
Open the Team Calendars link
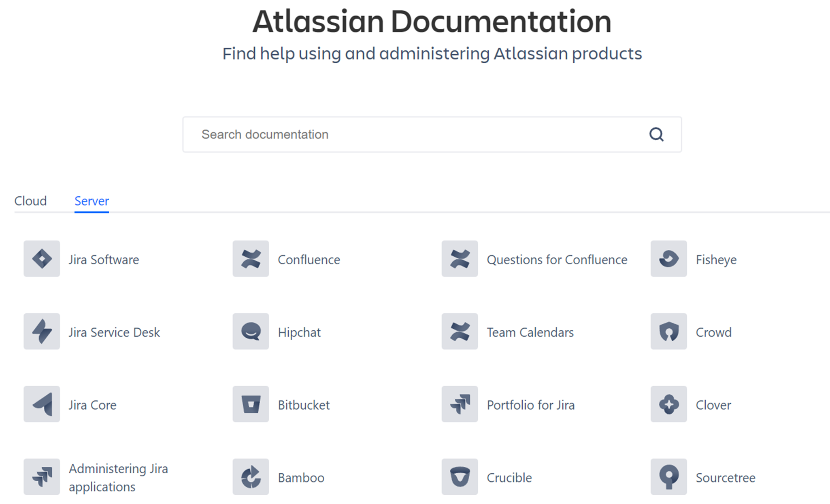click(x=530, y=332)
